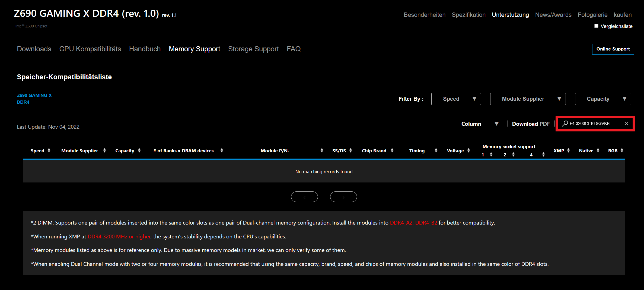Sort by SS/DS column arrows

pos(350,150)
